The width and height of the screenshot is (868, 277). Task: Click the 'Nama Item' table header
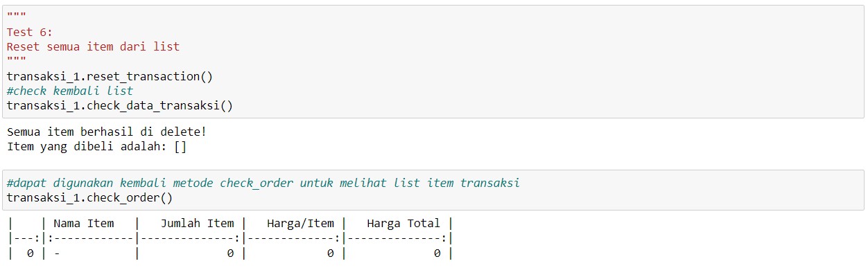84,223
